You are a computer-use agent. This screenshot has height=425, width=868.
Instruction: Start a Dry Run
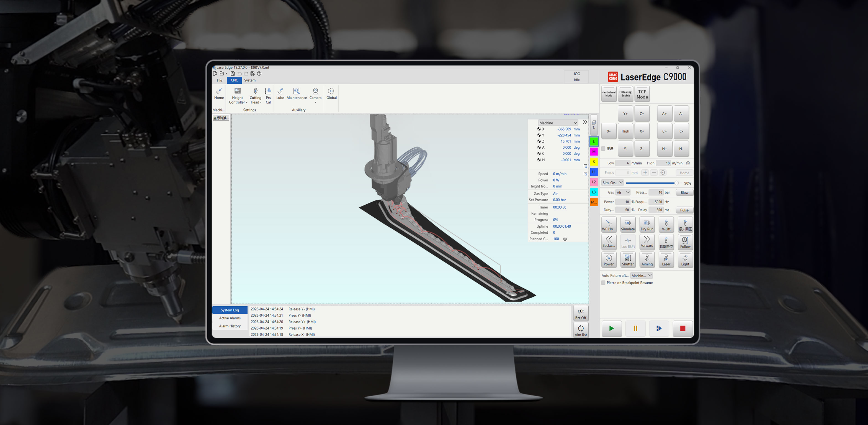click(647, 225)
